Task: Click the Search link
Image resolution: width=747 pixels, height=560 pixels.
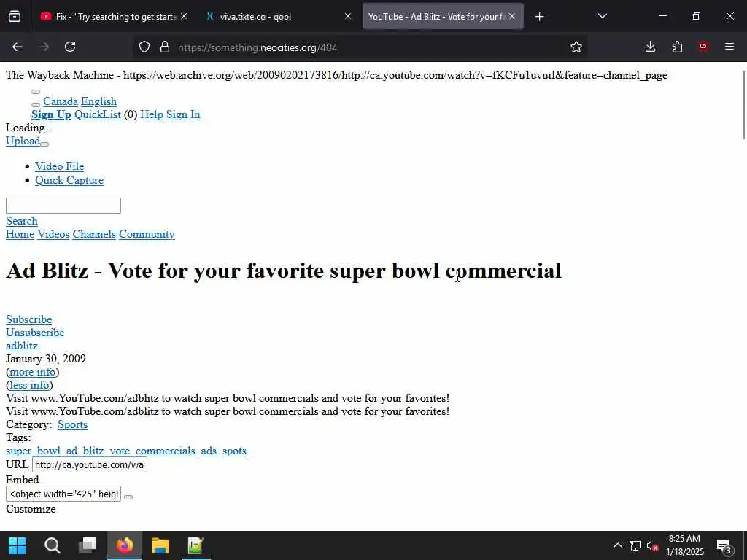Action: tap(21, 221)
